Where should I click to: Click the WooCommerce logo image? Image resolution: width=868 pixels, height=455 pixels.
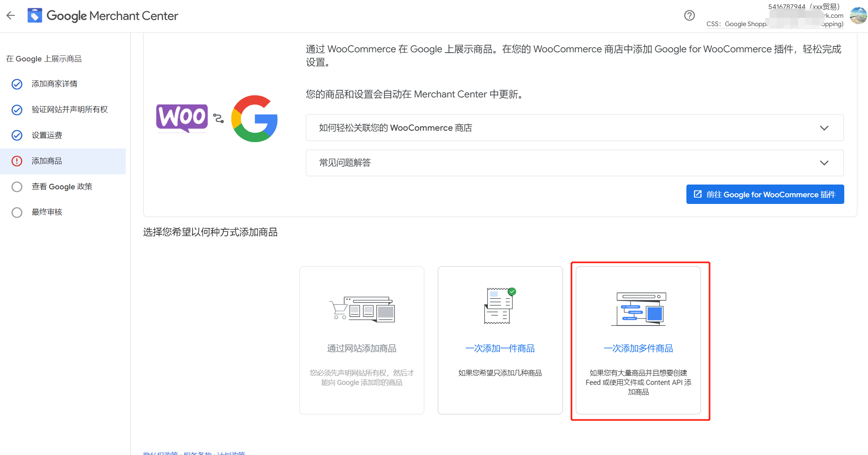point(182,118)
